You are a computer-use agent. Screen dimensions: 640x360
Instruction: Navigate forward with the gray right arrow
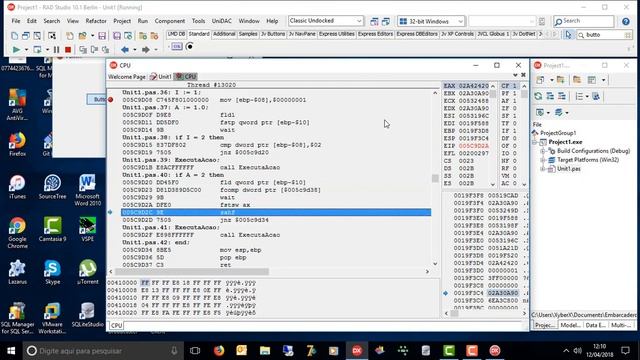click(145, 50)
